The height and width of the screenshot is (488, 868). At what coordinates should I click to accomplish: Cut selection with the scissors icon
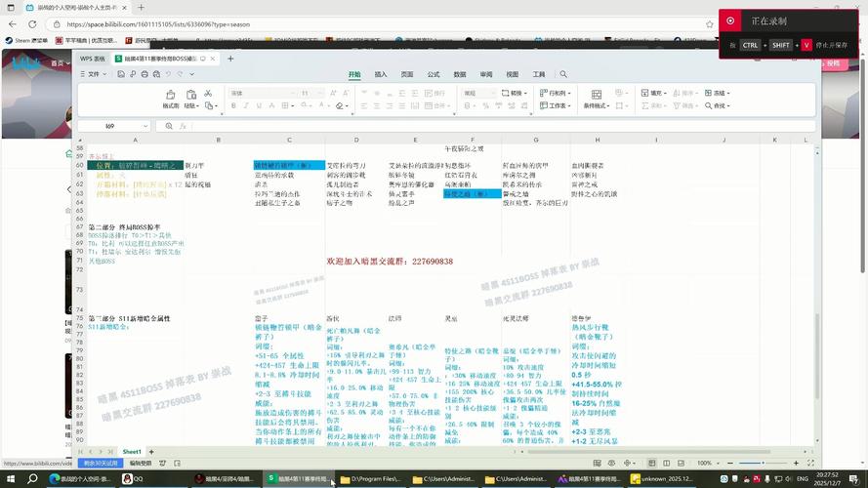point(208,93)
